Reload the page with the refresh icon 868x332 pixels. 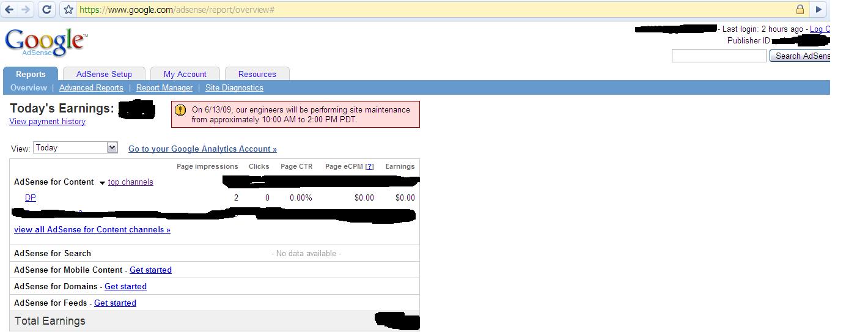pyautogui.click(x=47, y=9)
